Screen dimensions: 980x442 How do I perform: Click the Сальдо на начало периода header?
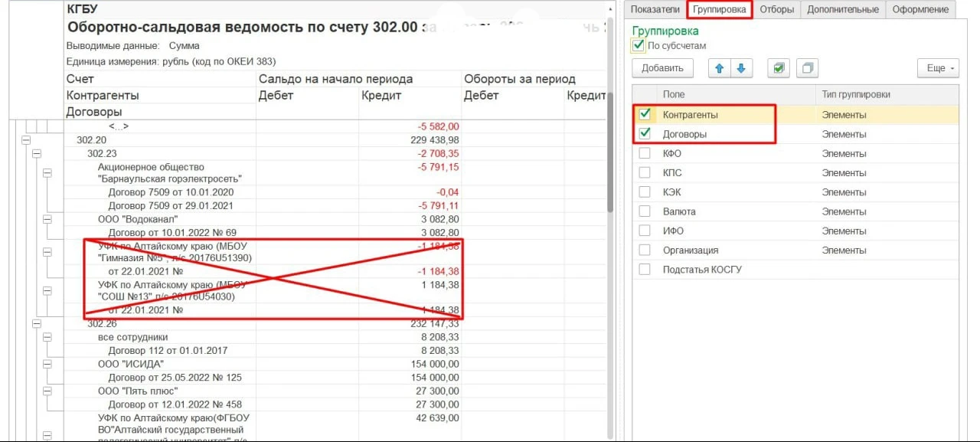click(335, 79)
